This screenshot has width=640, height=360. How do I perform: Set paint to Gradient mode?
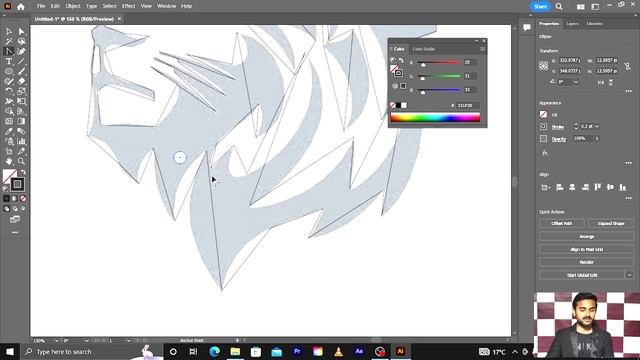[x=15, y=198]
